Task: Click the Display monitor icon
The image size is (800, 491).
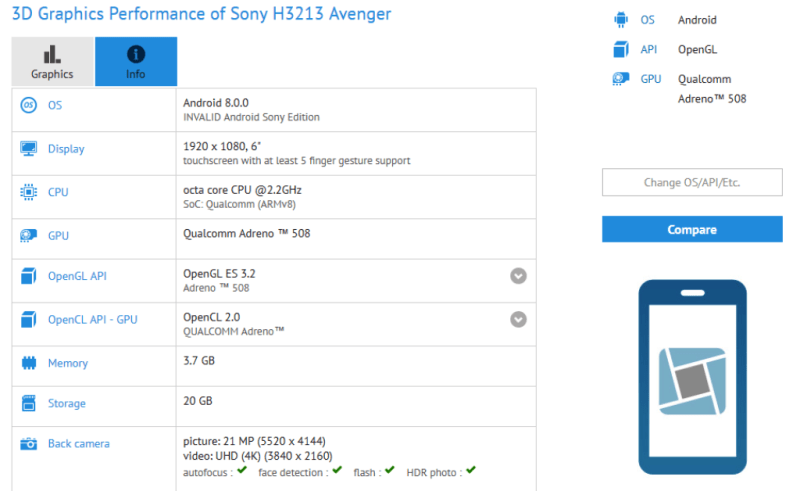Action: coord(29,149)
